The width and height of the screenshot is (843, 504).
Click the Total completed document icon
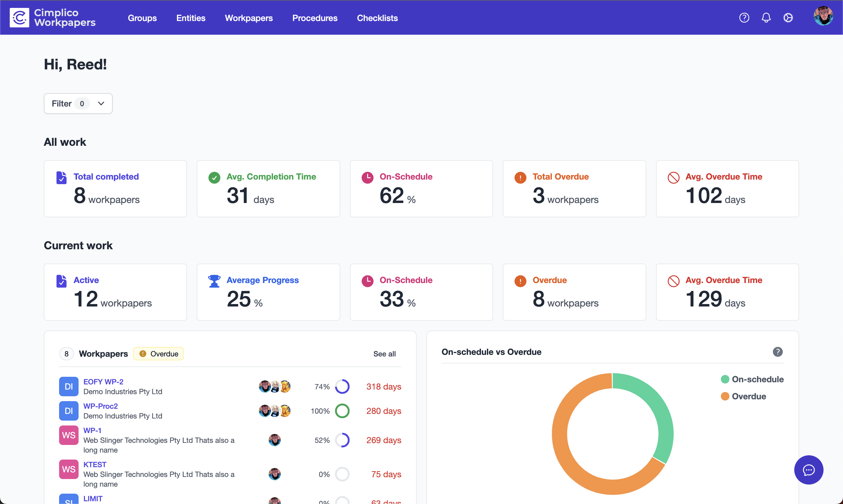tap(62, 178)
